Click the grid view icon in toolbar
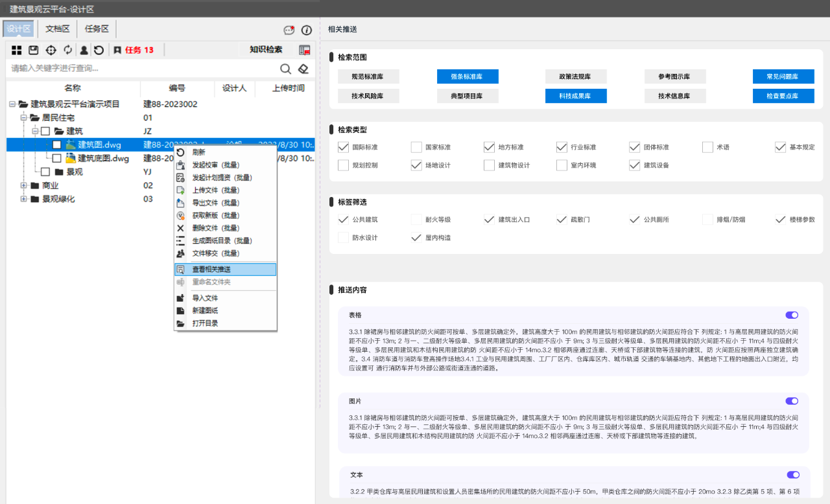Screen dimensions: 830x504 pos(16,50)
